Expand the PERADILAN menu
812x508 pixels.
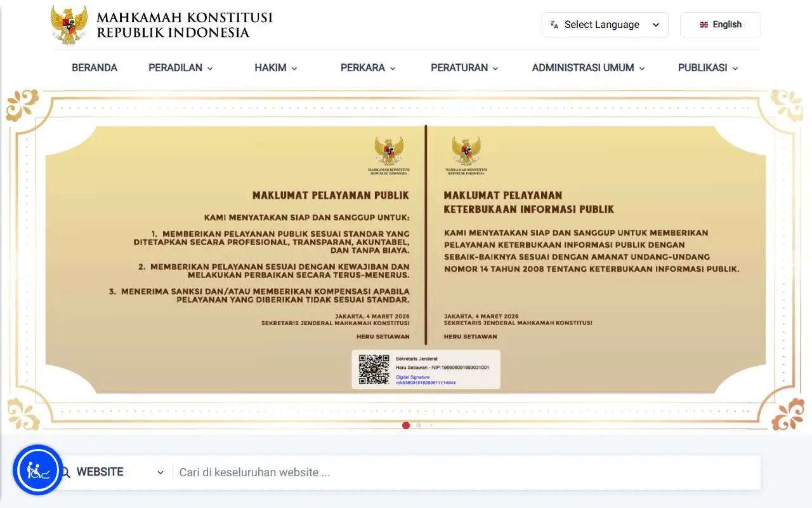(x=181, y=68)
